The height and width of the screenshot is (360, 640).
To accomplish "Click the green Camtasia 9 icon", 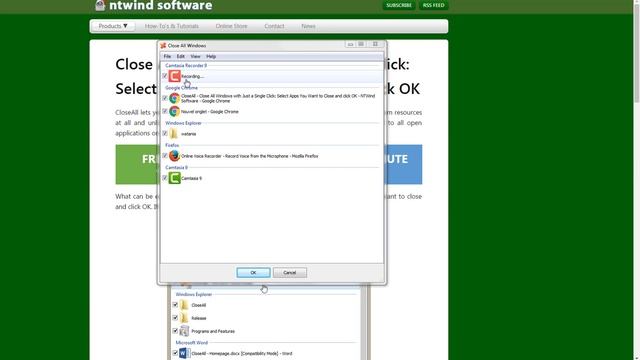I will 175,178.
